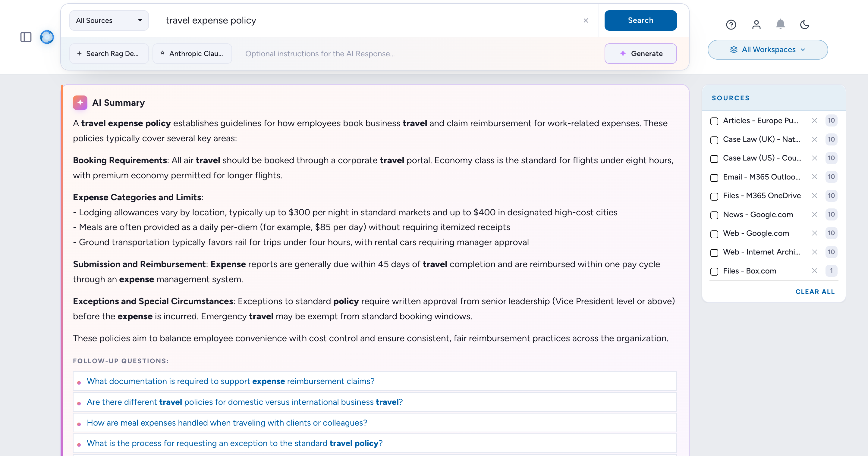Open follow-up about meal expenses with clients
This screenshot has width=868, height=456.
[x=375, y=423]
